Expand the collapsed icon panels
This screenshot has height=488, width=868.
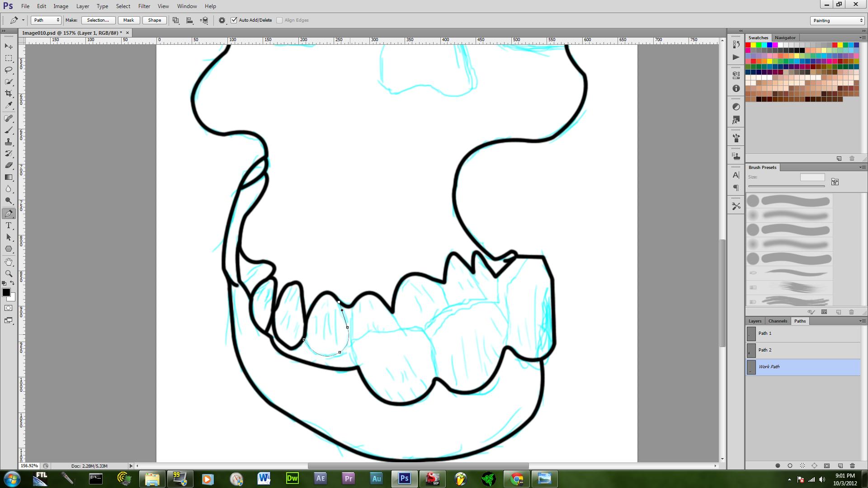[740, 31]
